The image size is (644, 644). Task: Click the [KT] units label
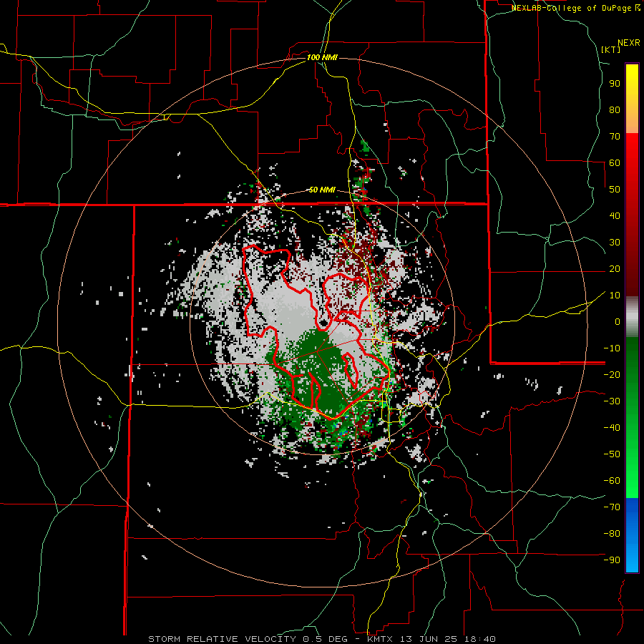point(611,49)
